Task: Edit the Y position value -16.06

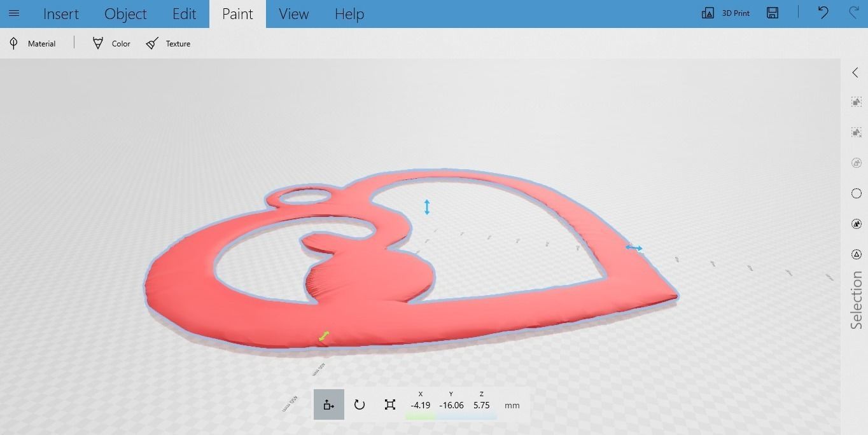Action: pos(451,405)
